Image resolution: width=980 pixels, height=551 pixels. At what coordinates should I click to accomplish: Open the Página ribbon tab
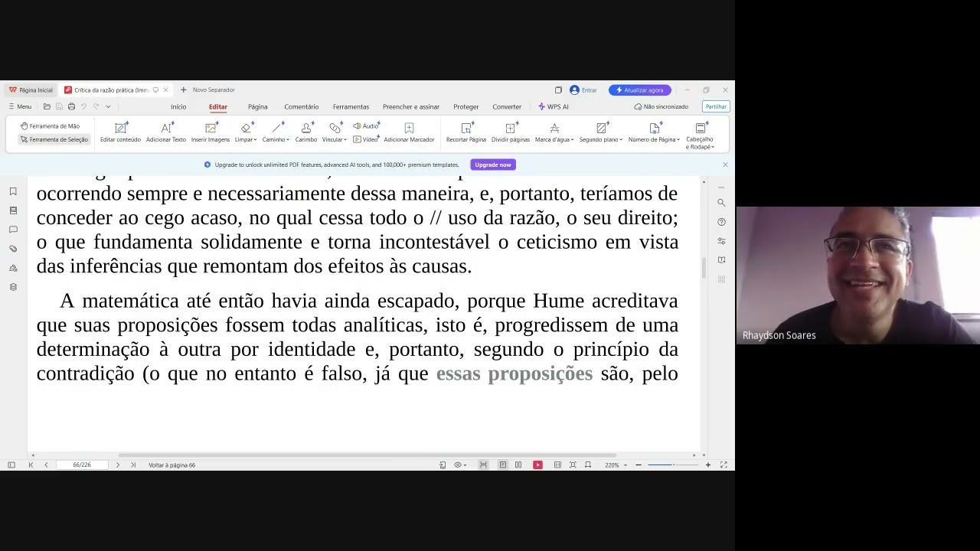[x=257, y=106]
